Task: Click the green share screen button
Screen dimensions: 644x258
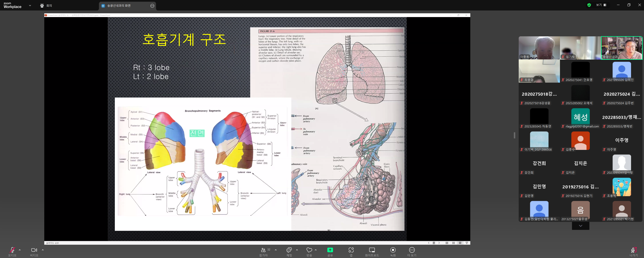Action: coord(330,250)
